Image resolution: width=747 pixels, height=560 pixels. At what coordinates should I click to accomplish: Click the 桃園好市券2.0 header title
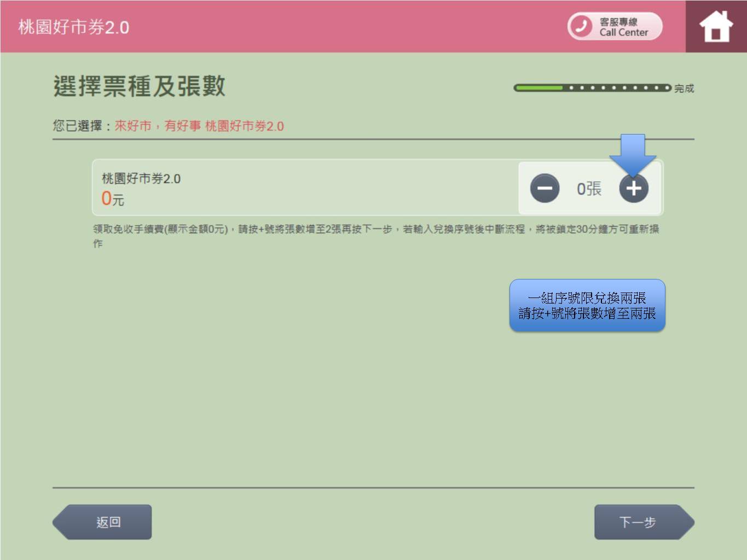click(74, 27)
